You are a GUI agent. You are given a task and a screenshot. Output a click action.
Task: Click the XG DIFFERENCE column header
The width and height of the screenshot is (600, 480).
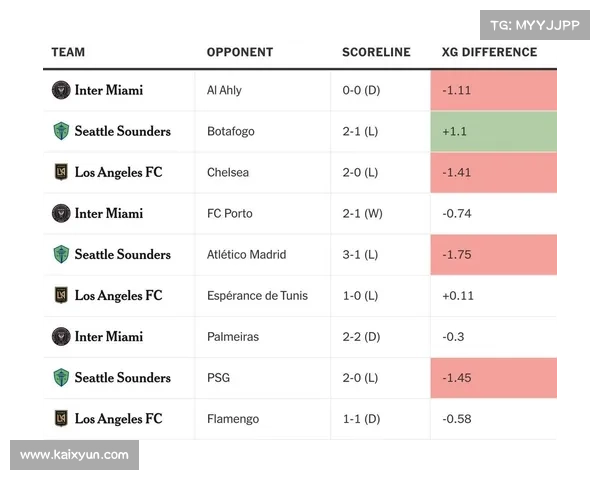pyautogui.click(x=489, y=52)
